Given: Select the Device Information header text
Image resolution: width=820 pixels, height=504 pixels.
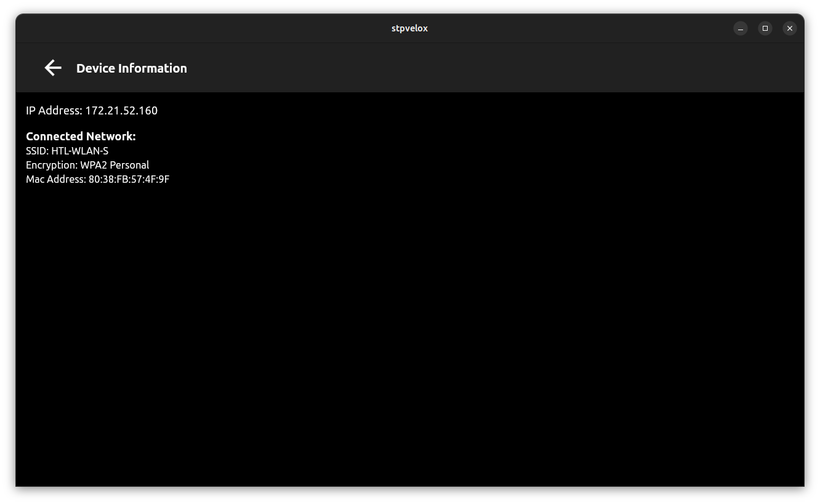Looking at the screenshot, I should pyautogui.click(x=132, y=68).
